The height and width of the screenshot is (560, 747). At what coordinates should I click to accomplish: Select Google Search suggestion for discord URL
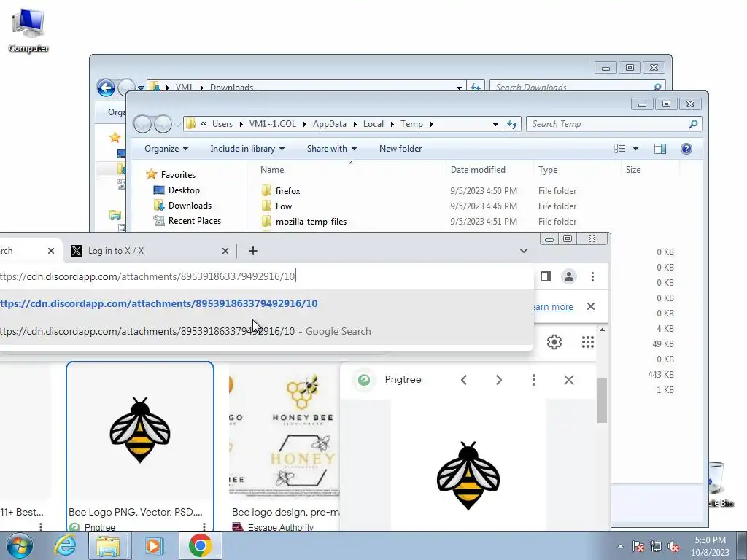point(266,331)
